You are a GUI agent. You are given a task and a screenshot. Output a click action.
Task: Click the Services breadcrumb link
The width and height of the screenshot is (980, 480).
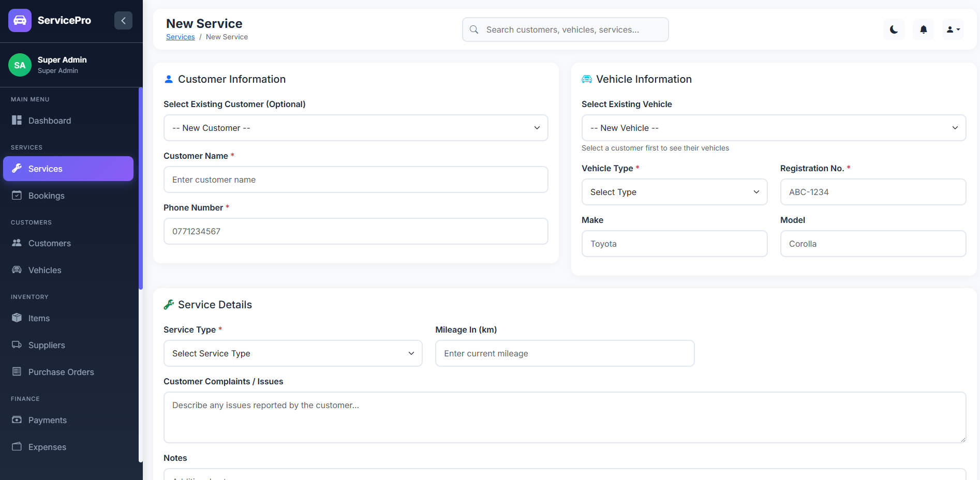coord(180,37)
